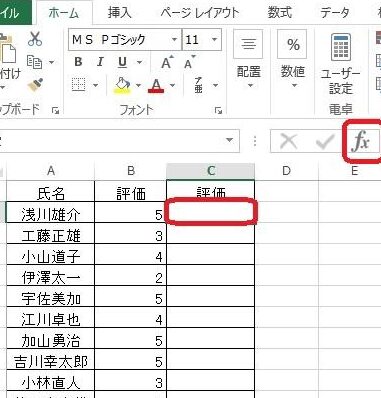Increase font size with large A icon
The width and height of the screenshot is (381, 398).
tap(167, 62)
